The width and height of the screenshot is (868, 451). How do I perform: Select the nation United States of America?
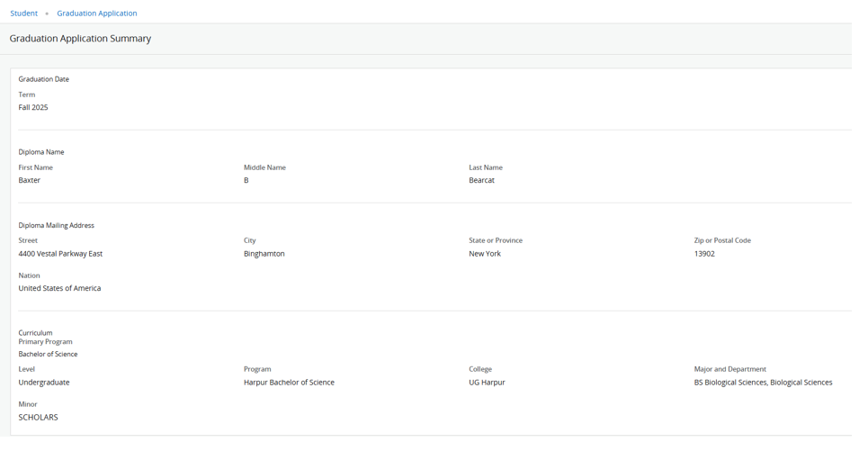(x=59, y=288)
